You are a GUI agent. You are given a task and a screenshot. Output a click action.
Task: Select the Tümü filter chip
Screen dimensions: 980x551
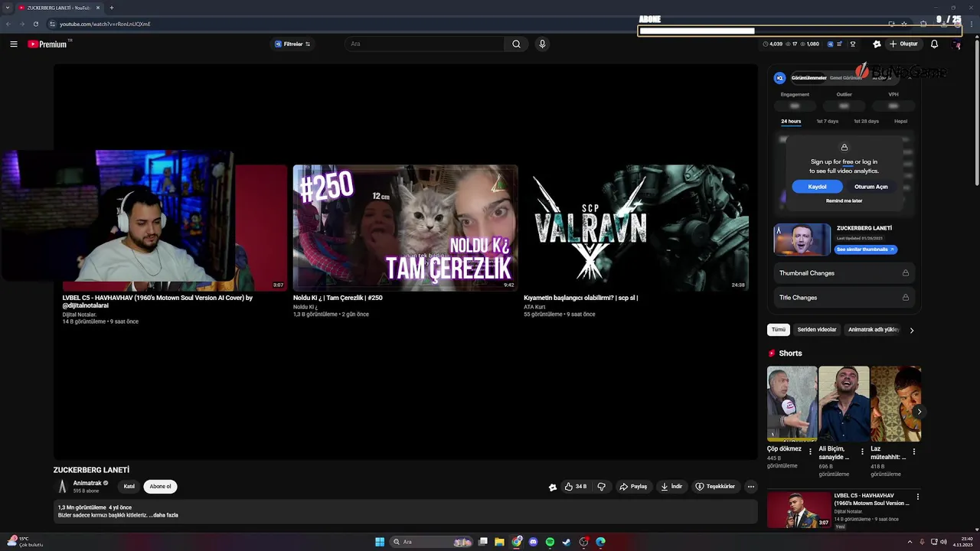(778, 330)
